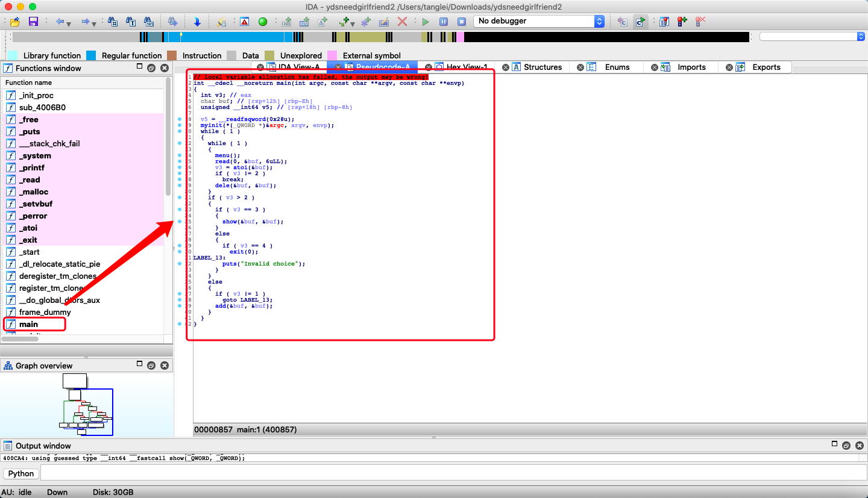
Task: Convert to code with the CODE icon
Action: click(x=286, y=22)
